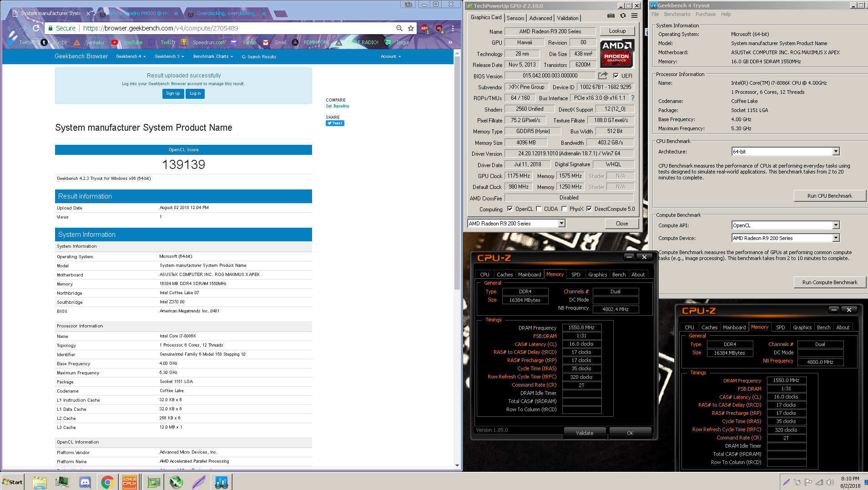This screenshot has height=490, width=868.
Task: Click the scrollbar down arrow in browser
Action: (457, 465)
